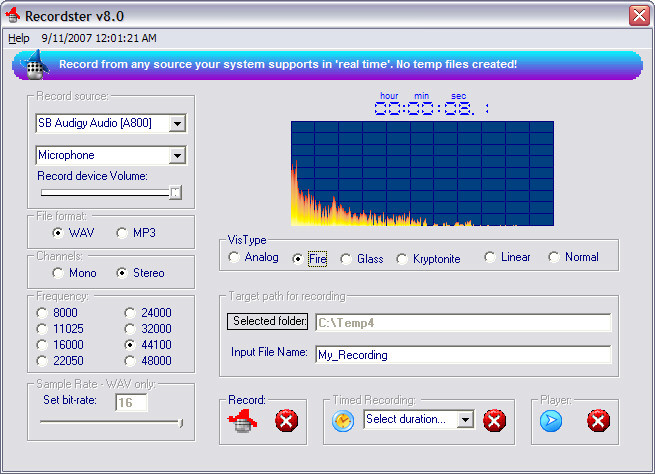Viewport: 655px width, 474px height.
Task: Expand the Select duration dropdown
Action: pyautogui.click(x=465, y=419)
